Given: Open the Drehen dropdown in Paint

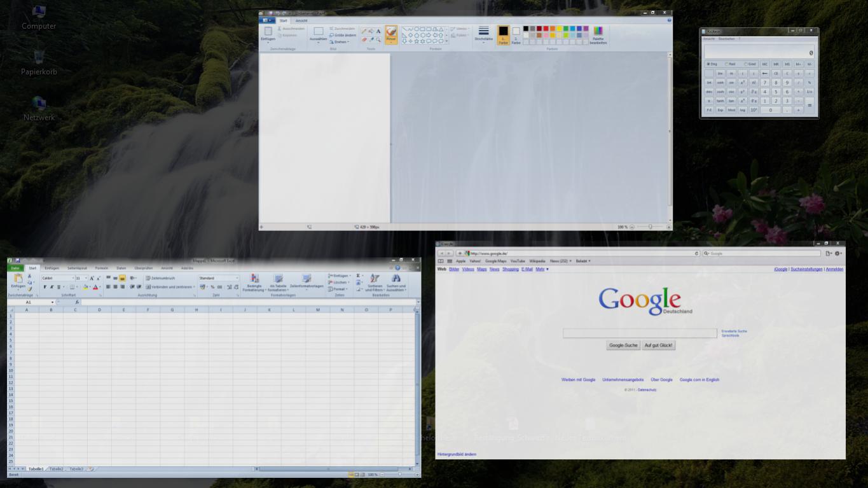Looking at the screenshot, I should [x=340, y=42].
